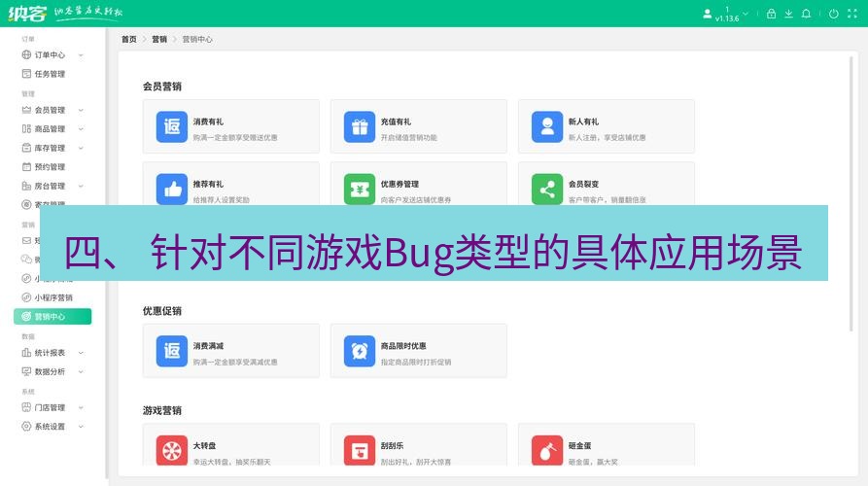Click the 会员营销 section heading
This screenshot has height=486, width=868.
162,87
